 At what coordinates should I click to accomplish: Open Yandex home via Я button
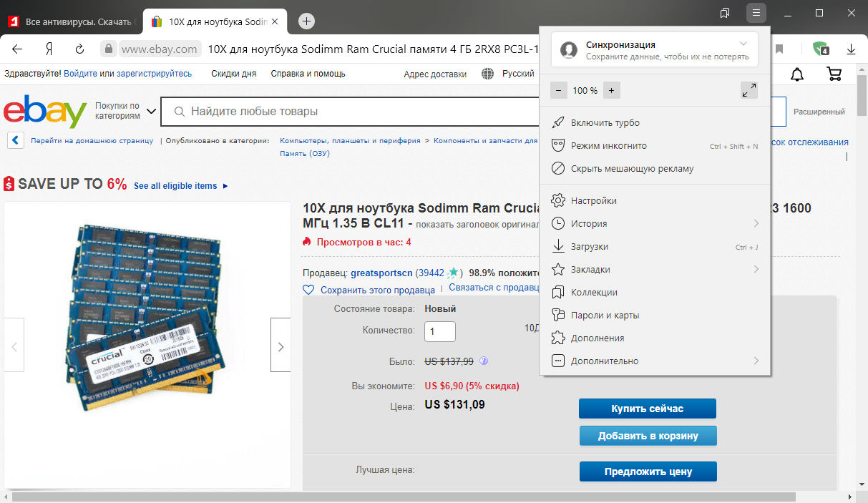(49, 49)
